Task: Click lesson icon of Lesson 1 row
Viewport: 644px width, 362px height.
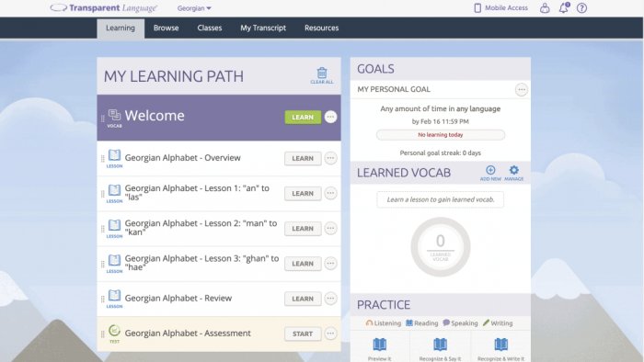Action: click(114, 194)
